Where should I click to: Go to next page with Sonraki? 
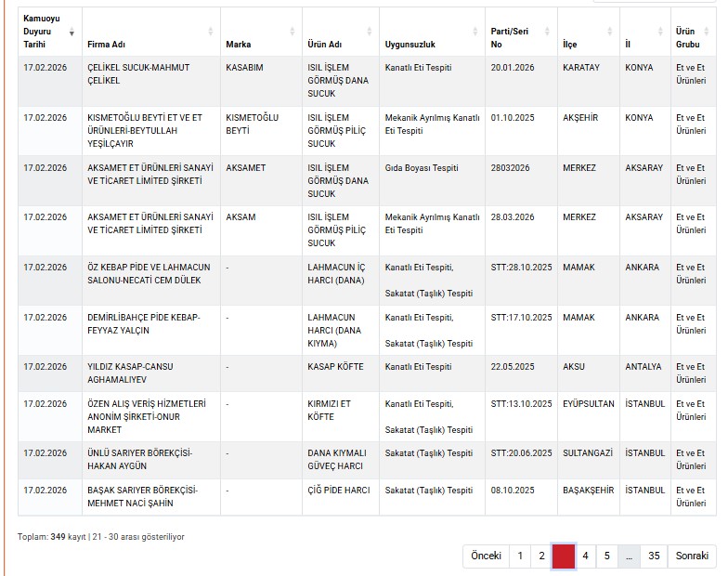(692, 556)
